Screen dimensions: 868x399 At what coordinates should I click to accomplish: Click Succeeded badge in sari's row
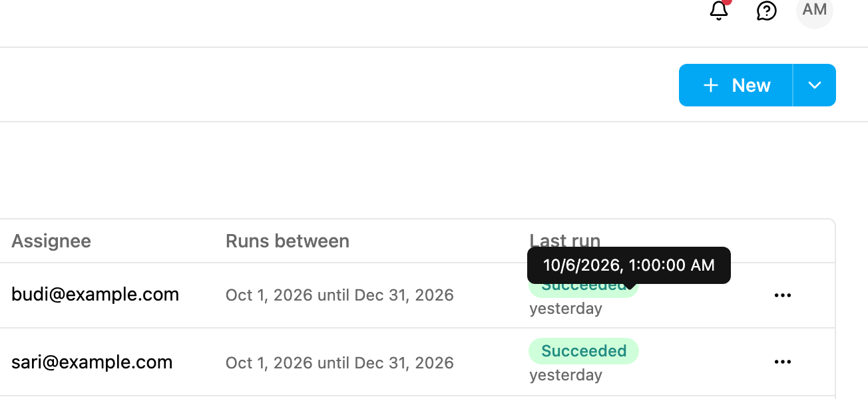tap(584, 351)
